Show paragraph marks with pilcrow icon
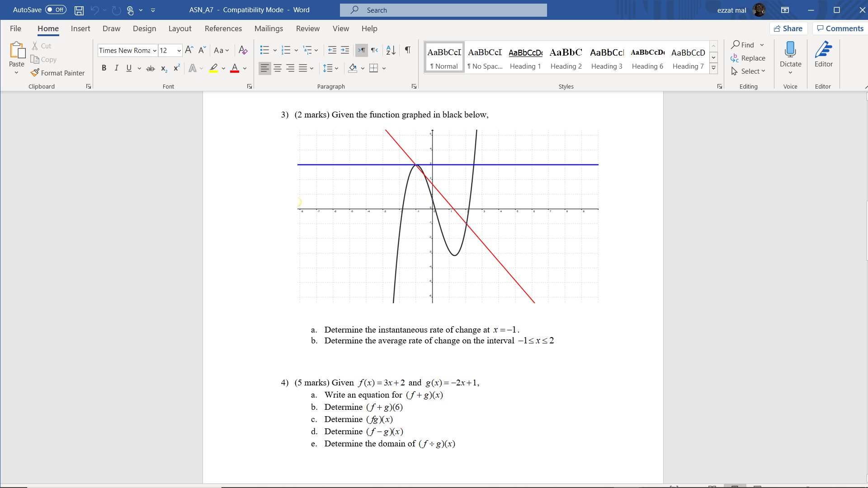 pos(408,50)
